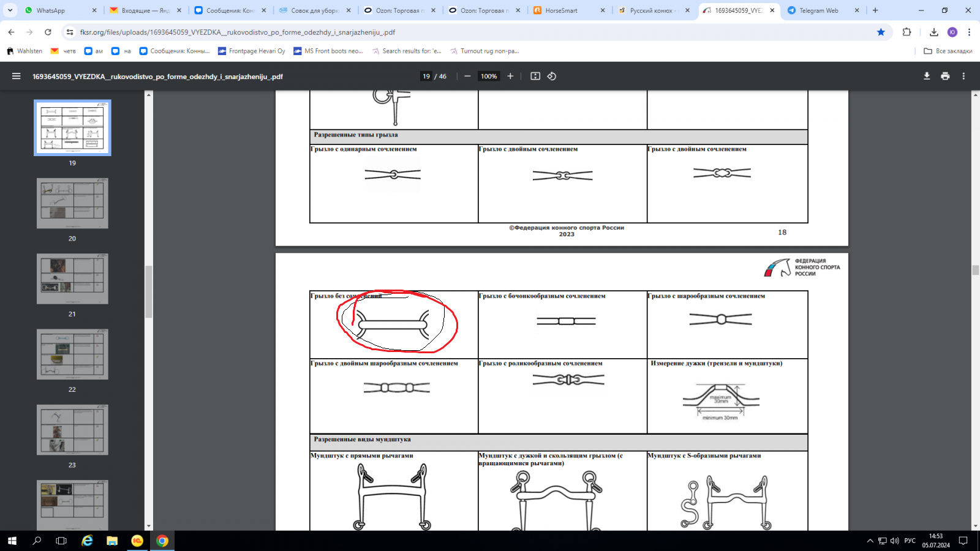Open четв bookmark
This screenshot has width=980, height=551.
click(x=63, y=51)
